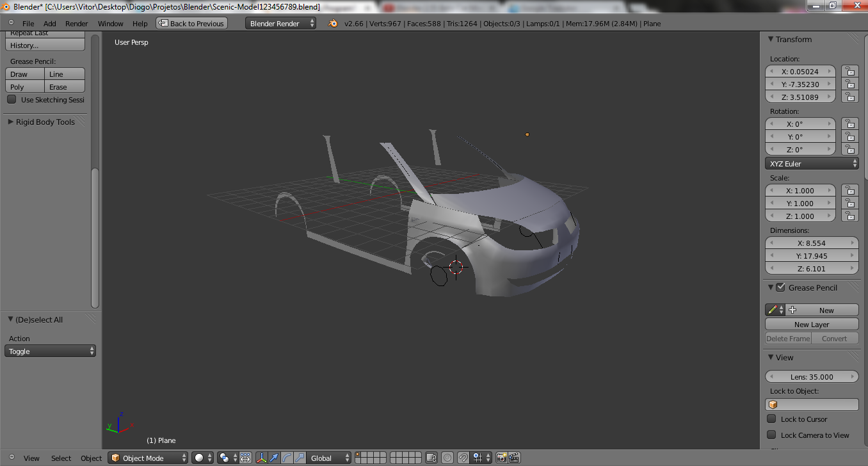Viewport: 868px width, 466px height.
Task: Click the New Layer button
Action: tap(812, 325)
